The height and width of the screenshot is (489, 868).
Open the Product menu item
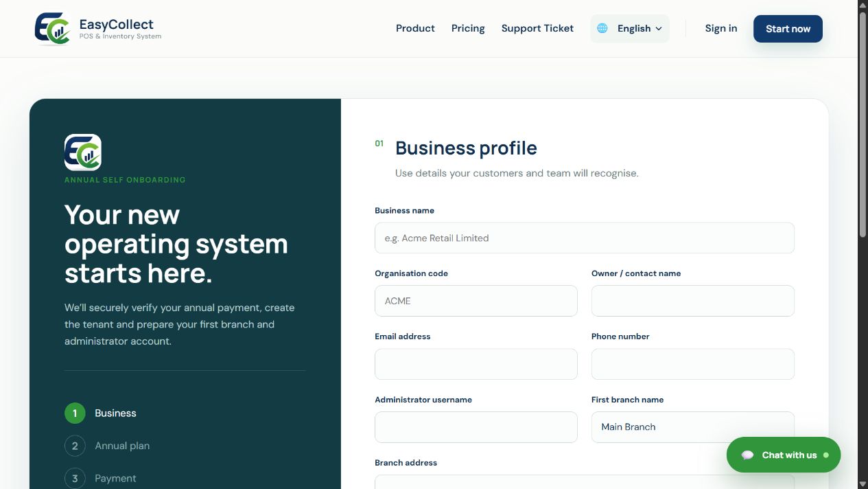click(415, 28)
